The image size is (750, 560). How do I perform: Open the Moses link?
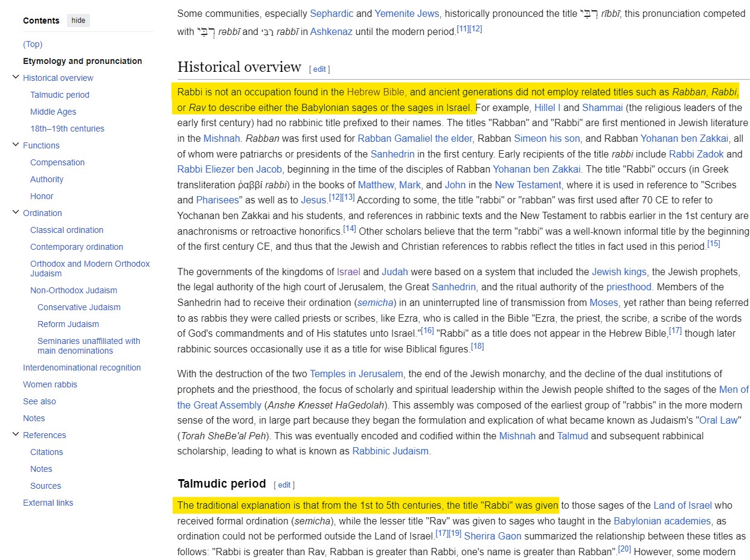point(604,303)
